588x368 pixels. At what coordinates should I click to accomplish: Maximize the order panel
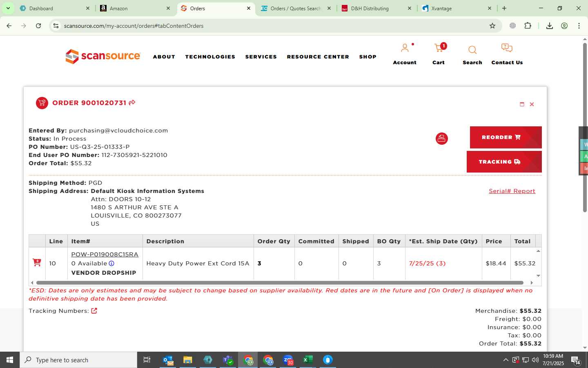[x=522, y=104]
